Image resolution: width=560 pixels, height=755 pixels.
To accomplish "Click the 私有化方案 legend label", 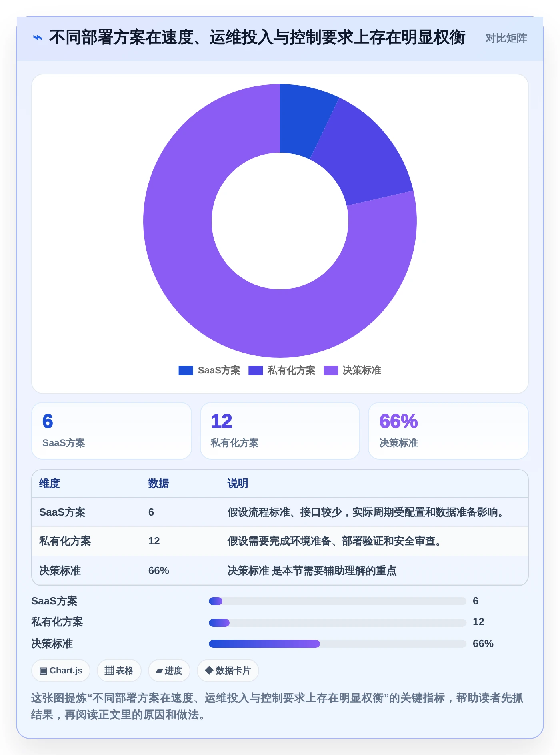I will click(x=291, y=371).
